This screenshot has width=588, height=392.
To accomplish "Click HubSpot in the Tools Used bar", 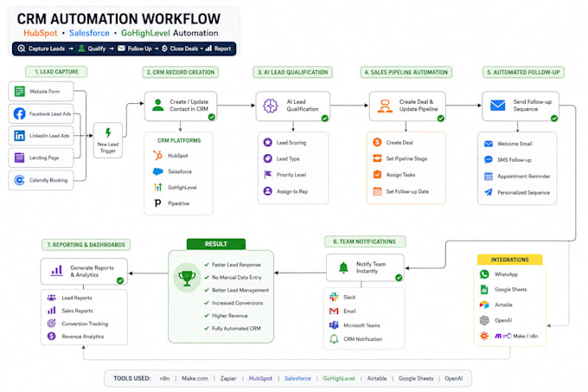I will coord(260,378).
